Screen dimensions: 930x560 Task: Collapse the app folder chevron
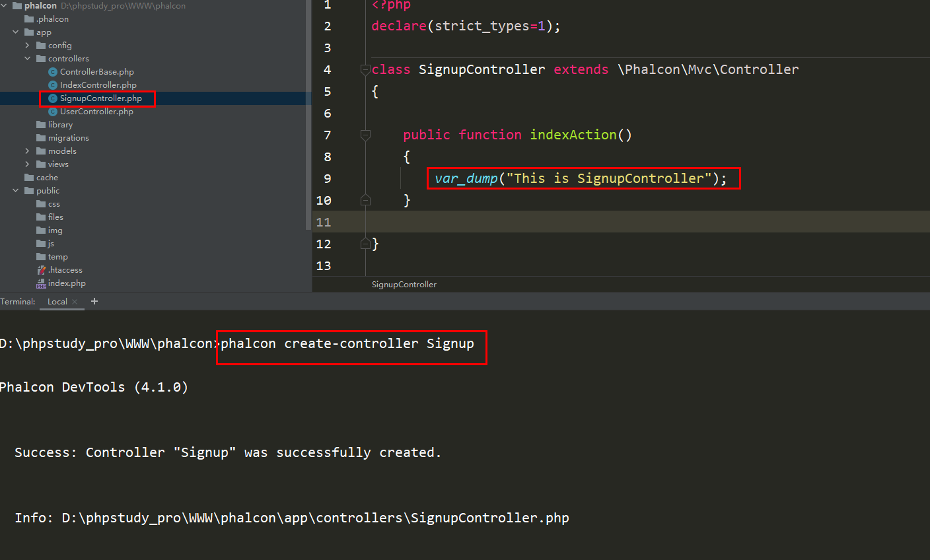[x=16, y=32]
